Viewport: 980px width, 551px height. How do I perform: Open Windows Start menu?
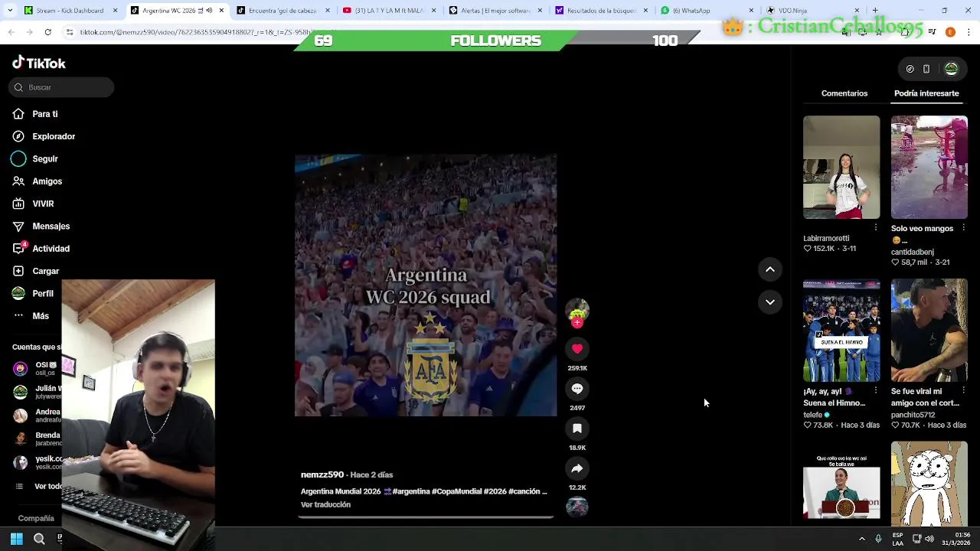tap(17, 539)
